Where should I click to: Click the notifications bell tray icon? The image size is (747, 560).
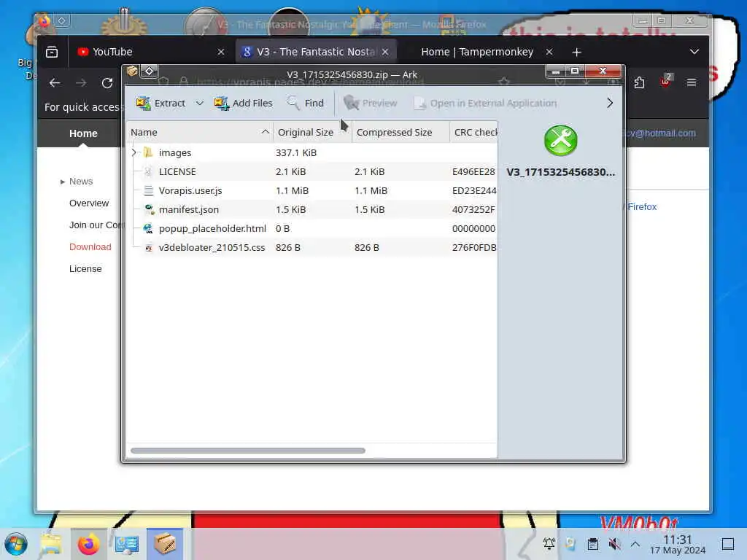(549, 543)
